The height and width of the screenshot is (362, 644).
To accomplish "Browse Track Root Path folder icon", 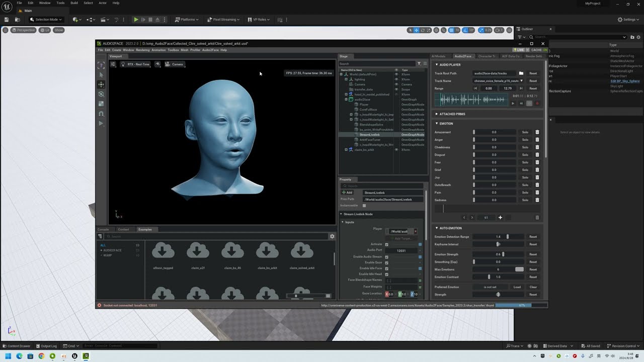I will click(521, 73).
